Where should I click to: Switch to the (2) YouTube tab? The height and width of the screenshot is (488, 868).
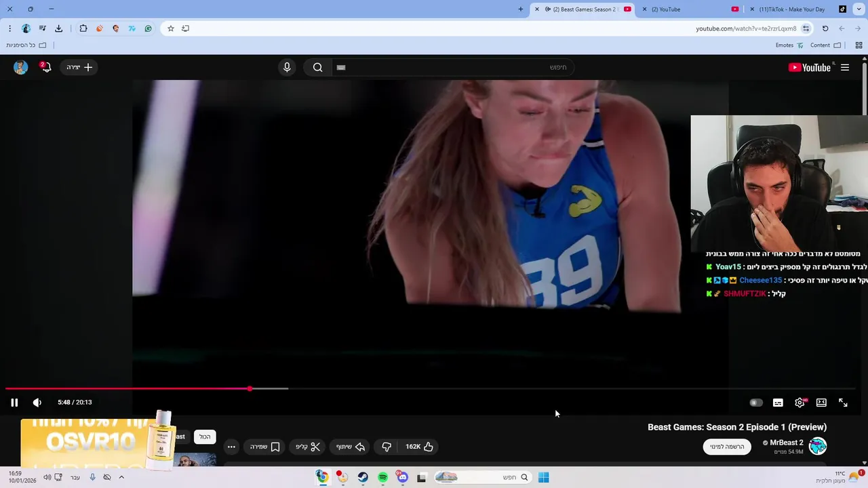coord(690,9)
